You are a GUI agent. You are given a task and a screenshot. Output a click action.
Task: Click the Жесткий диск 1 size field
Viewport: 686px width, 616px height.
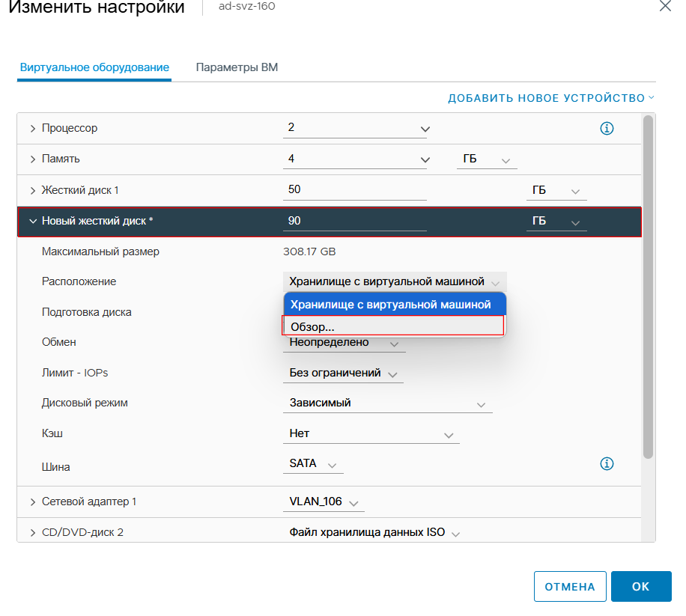coord(355,190)
